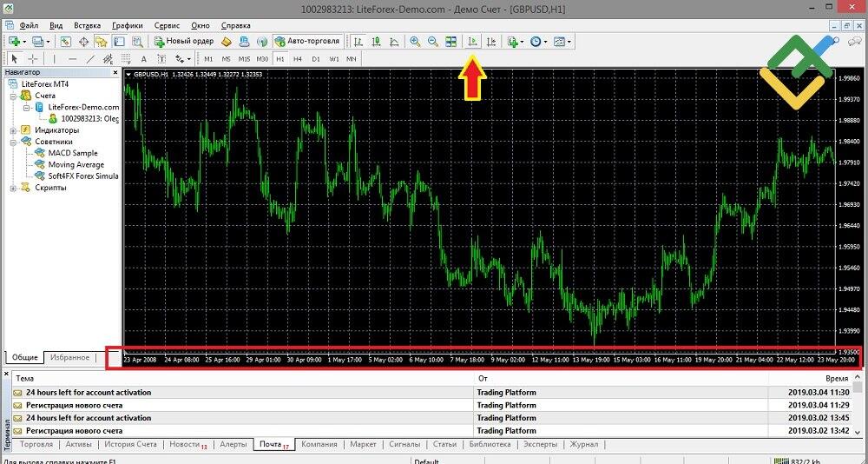Screen dimensions: 868x464
Task: Zoom in on the chart
Action: pos(415,42)
